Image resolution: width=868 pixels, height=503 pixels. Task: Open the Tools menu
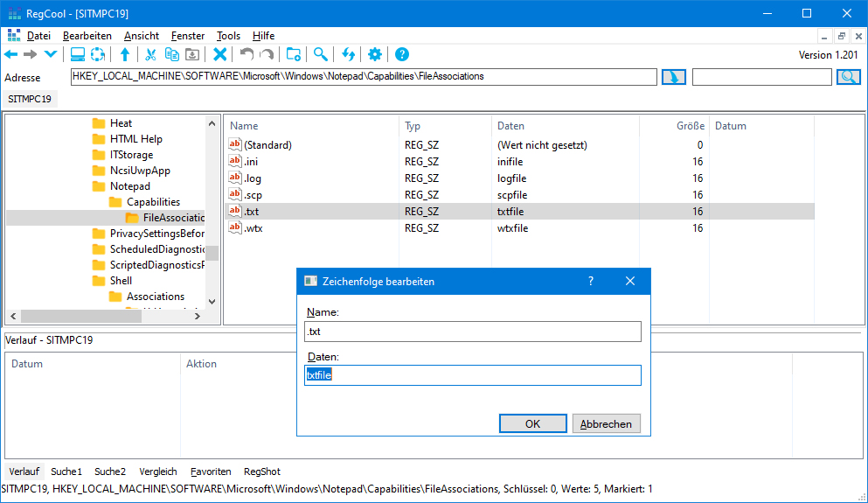[x=228, y=36]
